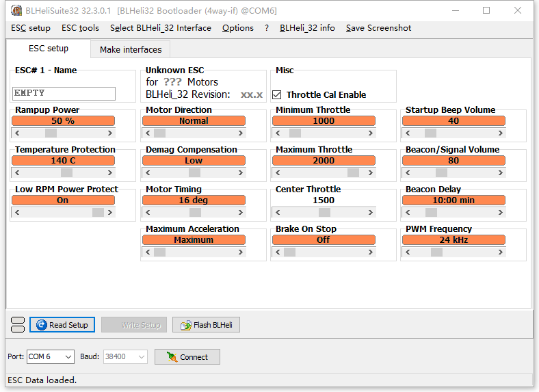Click the Rampup Power slider left arrow
Image resolution: width=539 pixels, height=392 pixels.
pyautogui.click(x=17, y=133)
